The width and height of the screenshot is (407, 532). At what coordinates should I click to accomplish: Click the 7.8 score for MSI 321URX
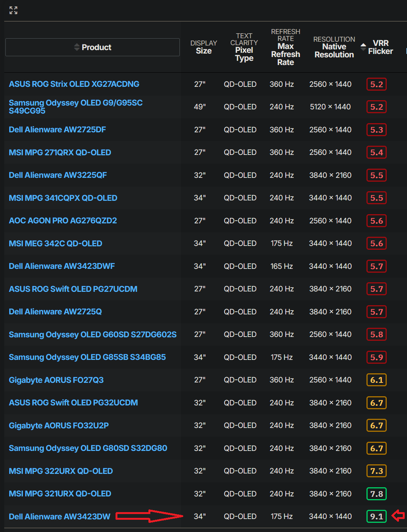376,494
